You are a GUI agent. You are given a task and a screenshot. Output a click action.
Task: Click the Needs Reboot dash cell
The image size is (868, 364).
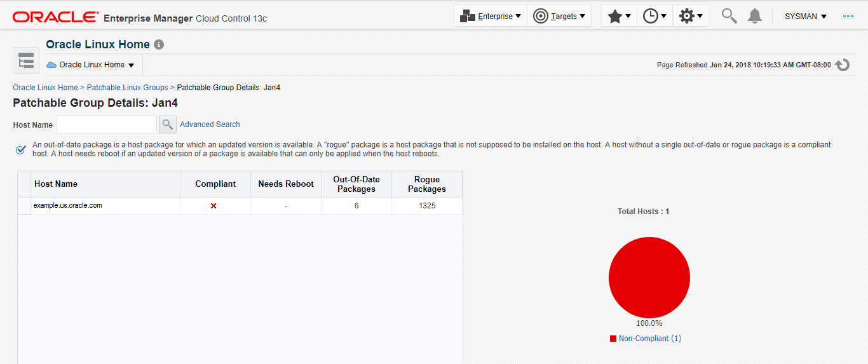[286, 206]
